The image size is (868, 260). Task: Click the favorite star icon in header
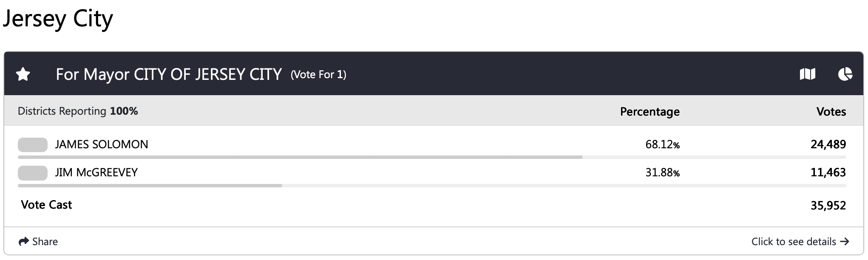[x=23, y=75]
